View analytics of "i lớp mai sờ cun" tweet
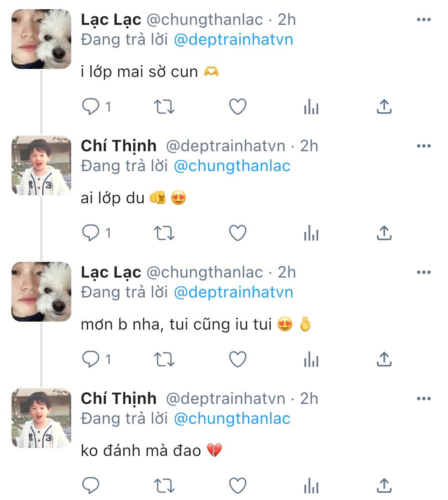The width and height of the screenshot is (448, 500). point(311,108)
